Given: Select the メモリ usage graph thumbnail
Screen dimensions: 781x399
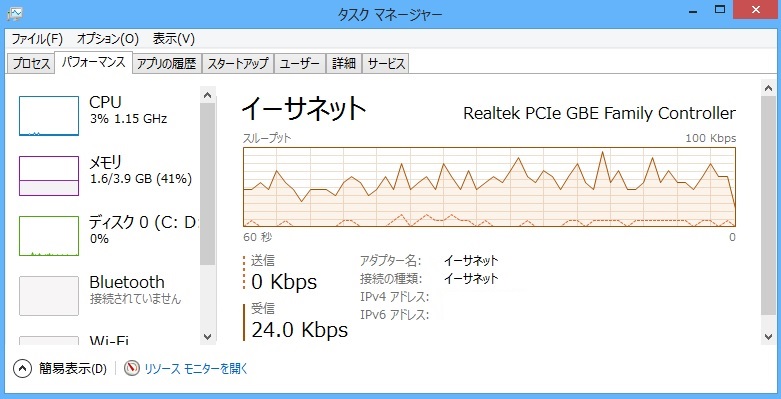Looking at the screenshot, I should [49, 176].
